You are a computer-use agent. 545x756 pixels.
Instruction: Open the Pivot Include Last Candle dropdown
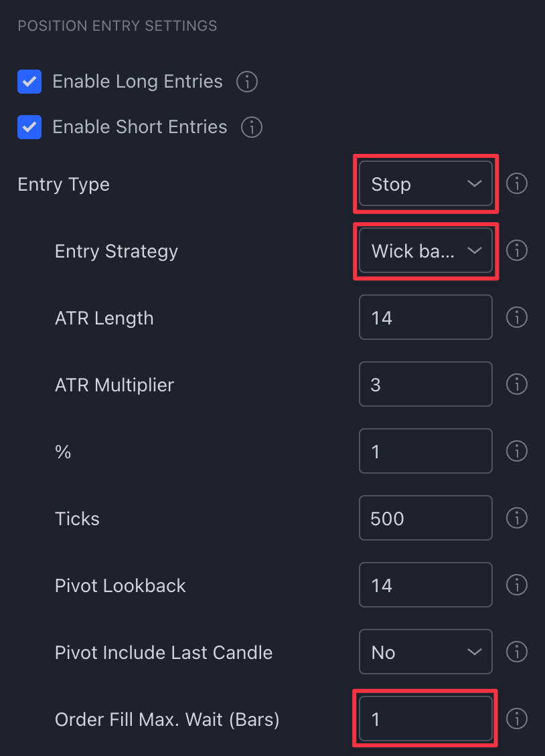425,652
